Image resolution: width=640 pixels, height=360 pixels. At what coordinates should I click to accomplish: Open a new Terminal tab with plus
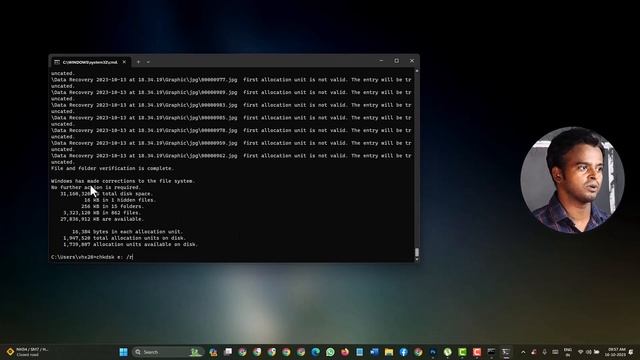(x=138, y=62)
